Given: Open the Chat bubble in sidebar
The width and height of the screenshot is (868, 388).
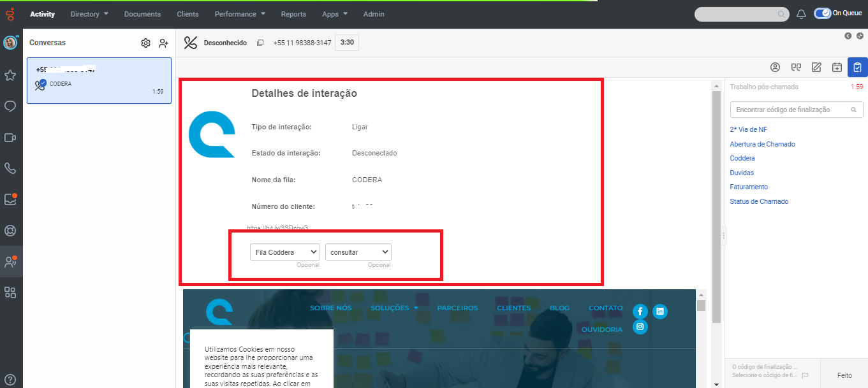Looking at the screenshot, I should coord(10,106).
